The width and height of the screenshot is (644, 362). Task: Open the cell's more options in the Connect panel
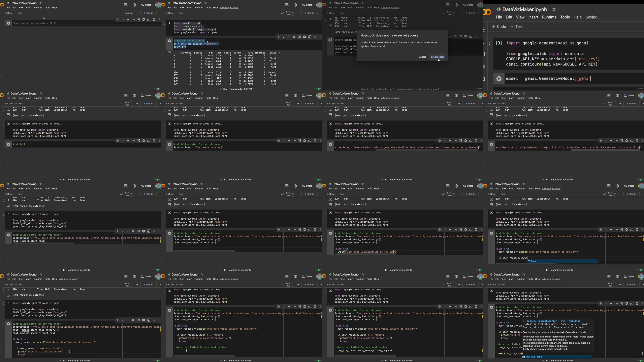pyautogui.click(x=159, y=19)
